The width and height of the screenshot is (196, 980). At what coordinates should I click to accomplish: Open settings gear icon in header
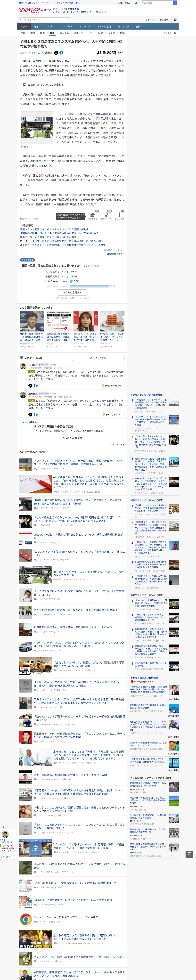coord(175,20)
